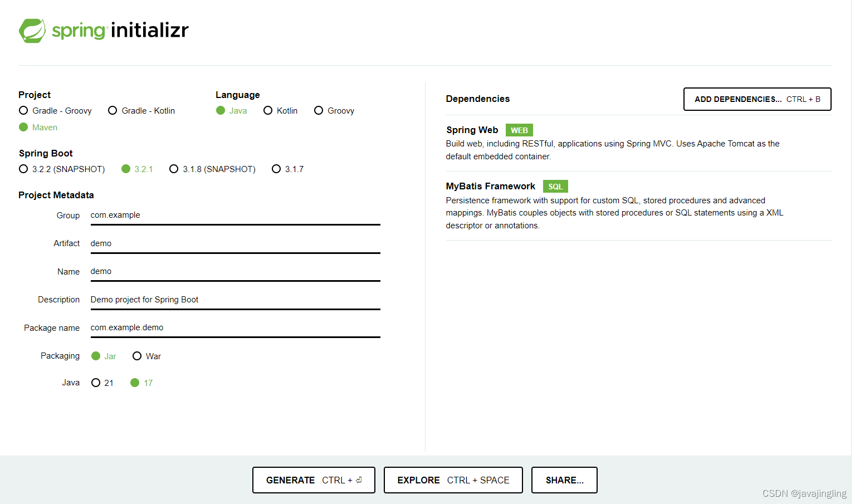The image size is (855, 504).
Task: Select Spring Boot version 3.2.1
Action: click(x=137, y=169)
